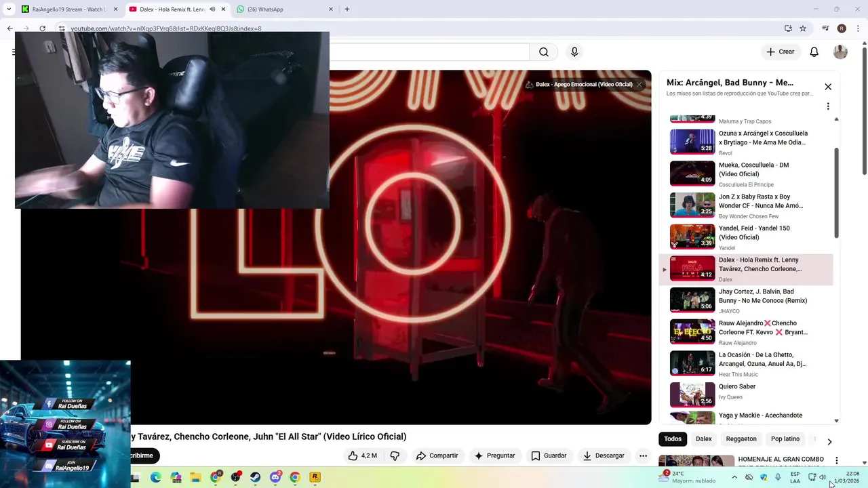
Task: Bookmark this page with star icon
Action: click(x=803, y=28)
